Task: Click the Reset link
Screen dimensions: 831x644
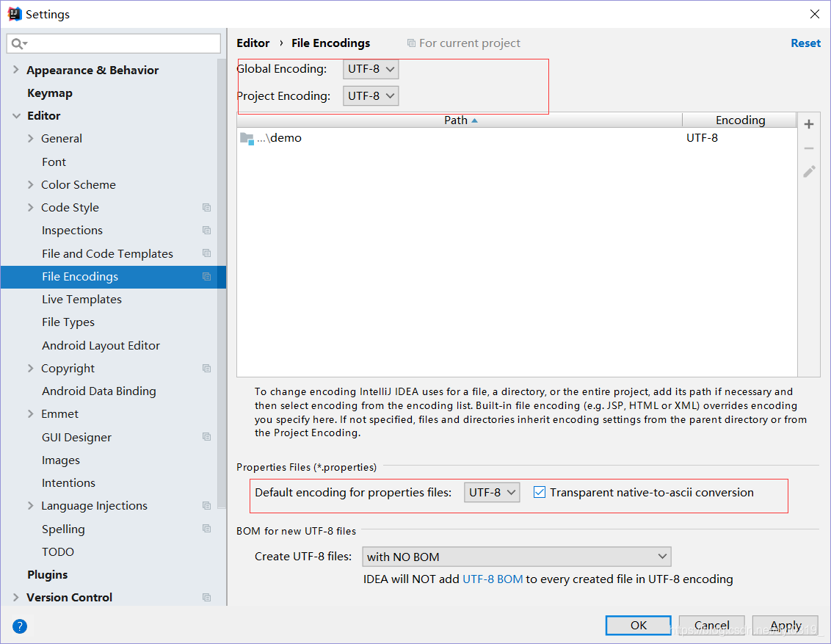Action: [805, 43]
